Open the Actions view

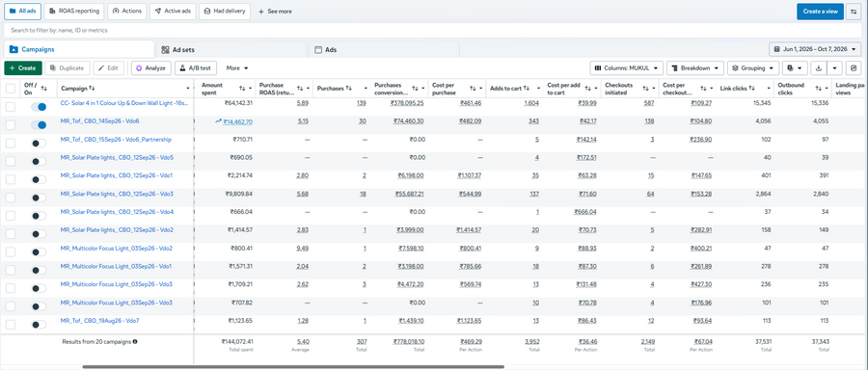click(x=126, y=11)
